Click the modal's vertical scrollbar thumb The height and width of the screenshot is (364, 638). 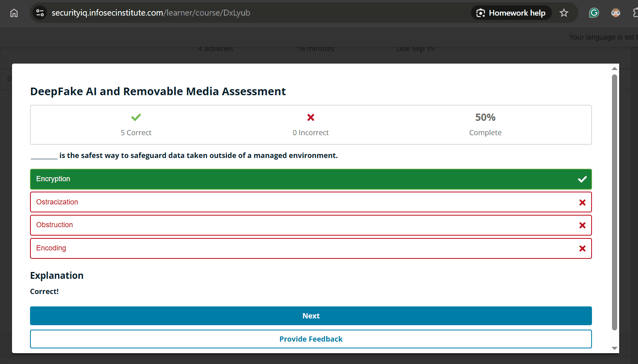[614, 200]
